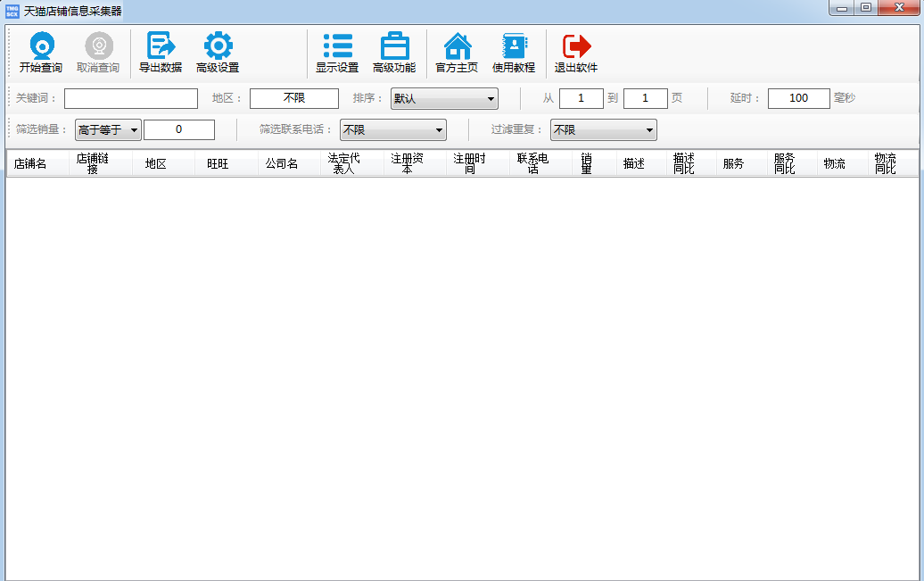Select the ending page number field after 到

click(645, 98)
